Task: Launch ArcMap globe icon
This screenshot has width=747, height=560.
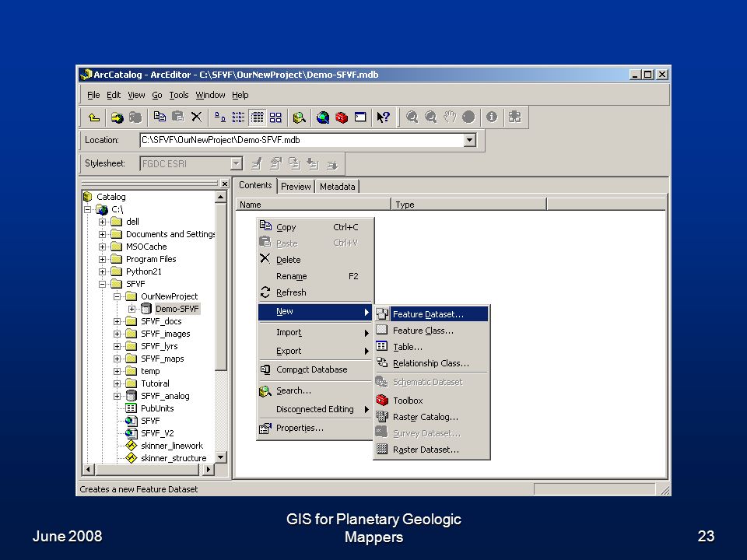Action: pyautogui.click(x=323, y=117)
